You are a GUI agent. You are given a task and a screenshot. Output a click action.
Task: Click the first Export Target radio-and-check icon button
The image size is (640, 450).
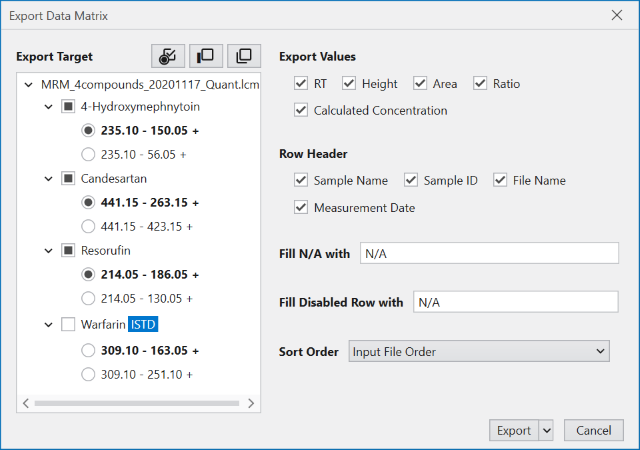click(166, 56)
